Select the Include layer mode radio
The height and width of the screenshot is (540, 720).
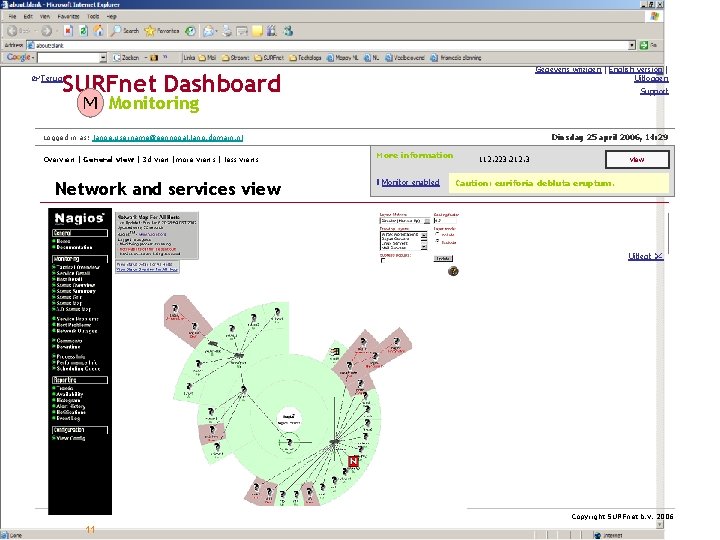click(x=437, y=234)
